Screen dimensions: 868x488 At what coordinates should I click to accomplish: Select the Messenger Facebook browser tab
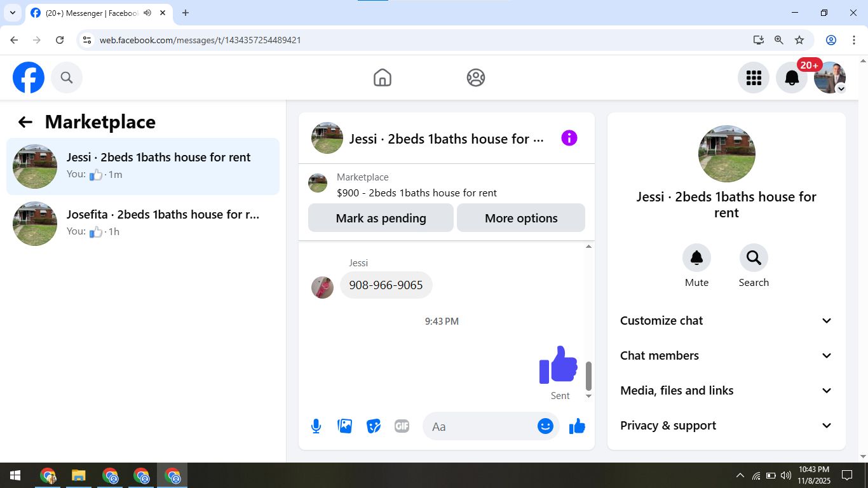coord(100,13)
